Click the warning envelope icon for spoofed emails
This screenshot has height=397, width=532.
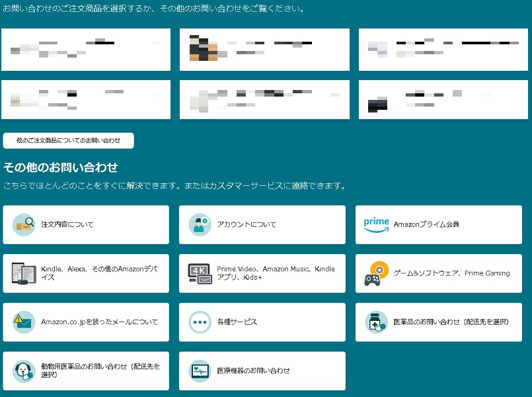pos(24,322)
